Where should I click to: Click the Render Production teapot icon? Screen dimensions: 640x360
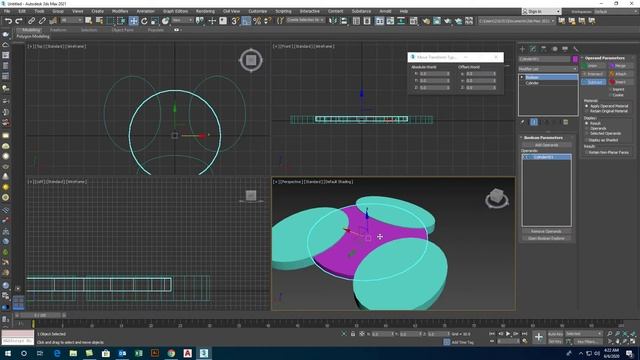pos(458,21)
